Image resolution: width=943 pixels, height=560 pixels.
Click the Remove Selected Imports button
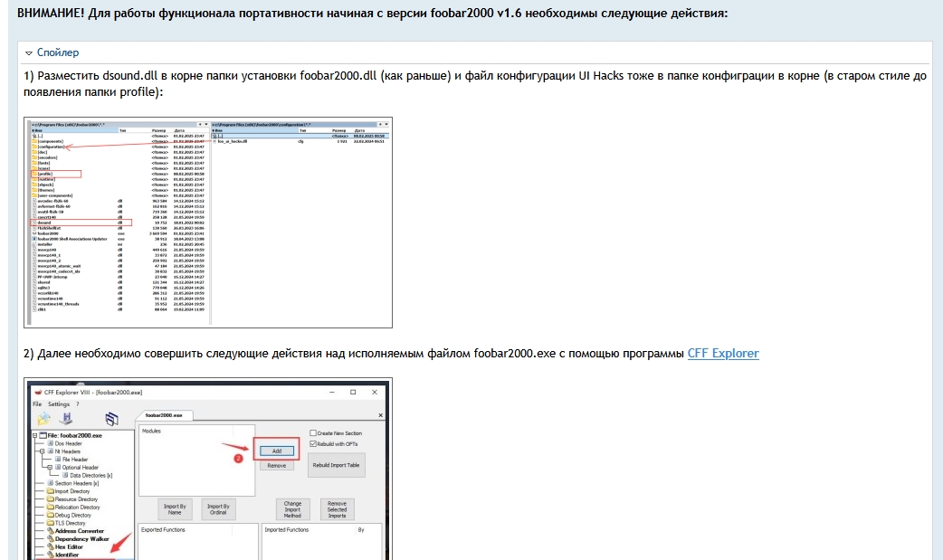point(337,509)
